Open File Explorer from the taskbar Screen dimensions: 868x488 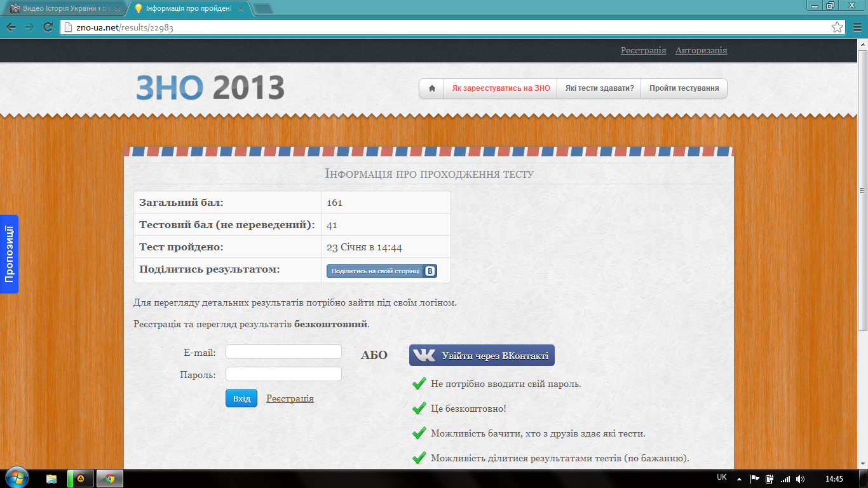51,478
